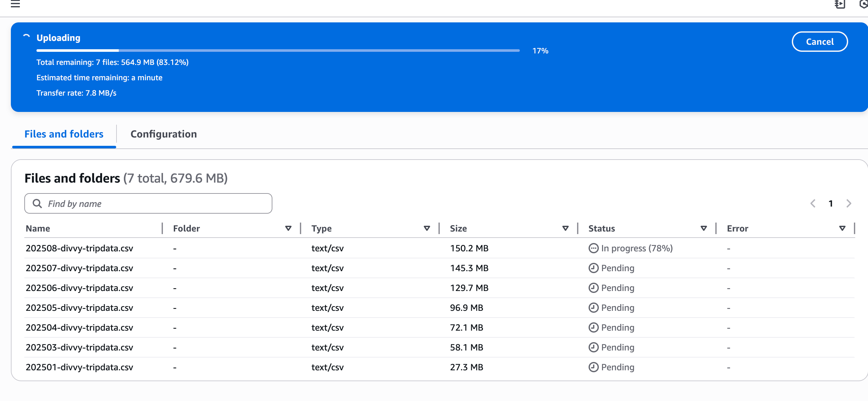Image resolution: width=868 pixels, height=401 pixels.
Task: Expand the Status column filter arrow
Action: pyautogui.click(x=703, y=228)
